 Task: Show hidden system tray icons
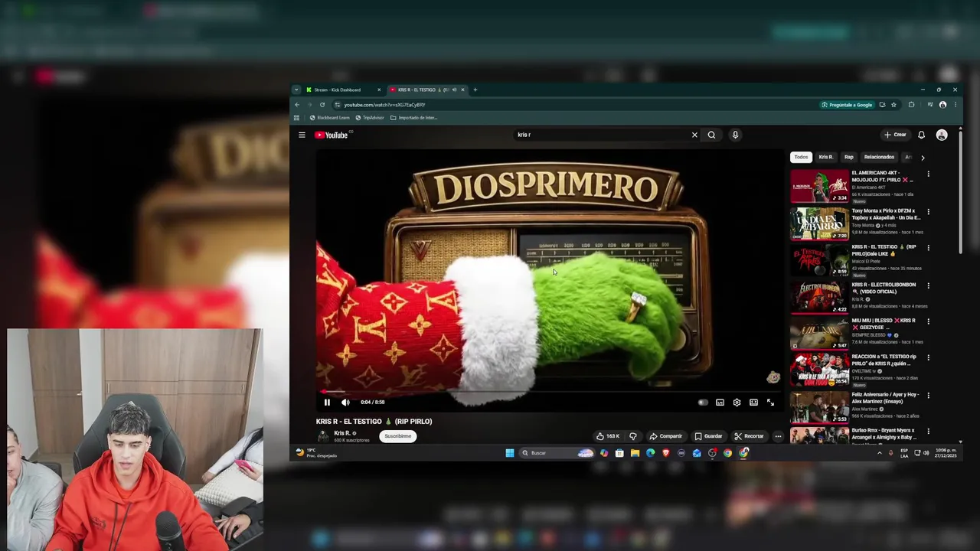point(879,453)
